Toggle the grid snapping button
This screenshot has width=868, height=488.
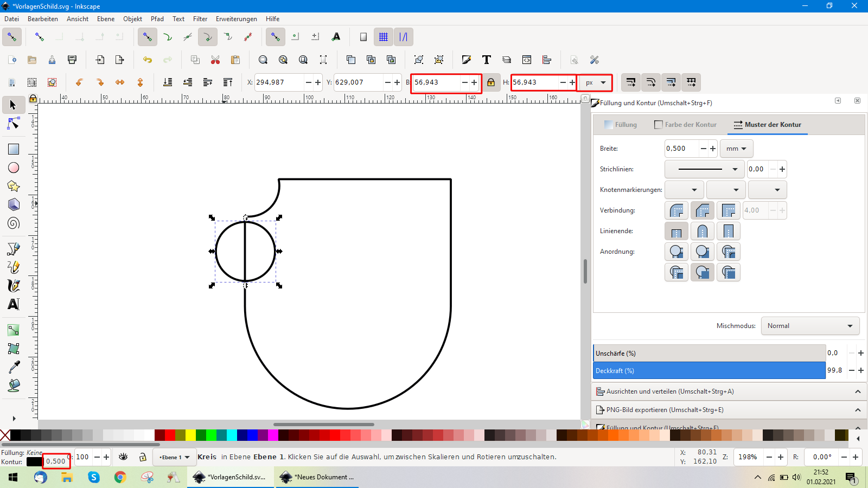click(x=384, y=37)
